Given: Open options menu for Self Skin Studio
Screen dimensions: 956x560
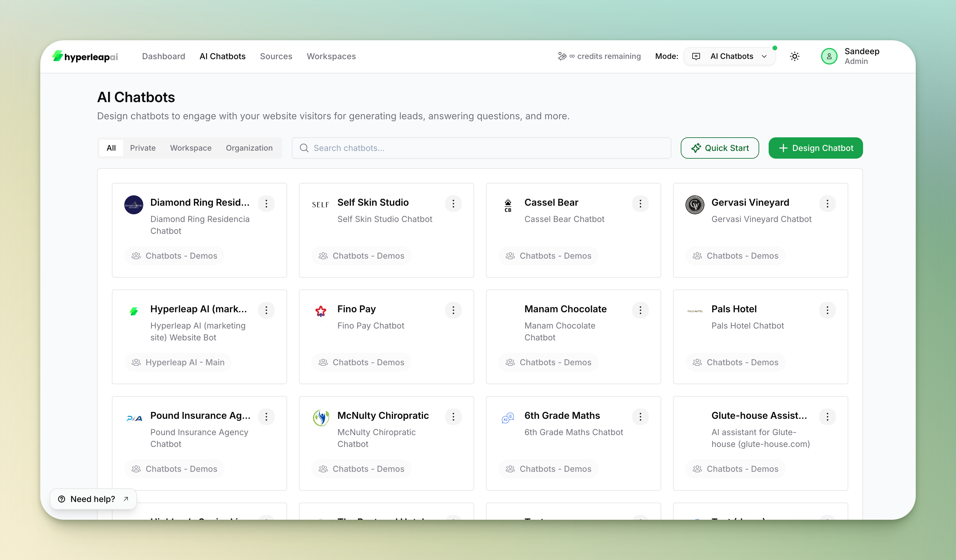Looking at the screenshot, I should click(x=453, y=204).
